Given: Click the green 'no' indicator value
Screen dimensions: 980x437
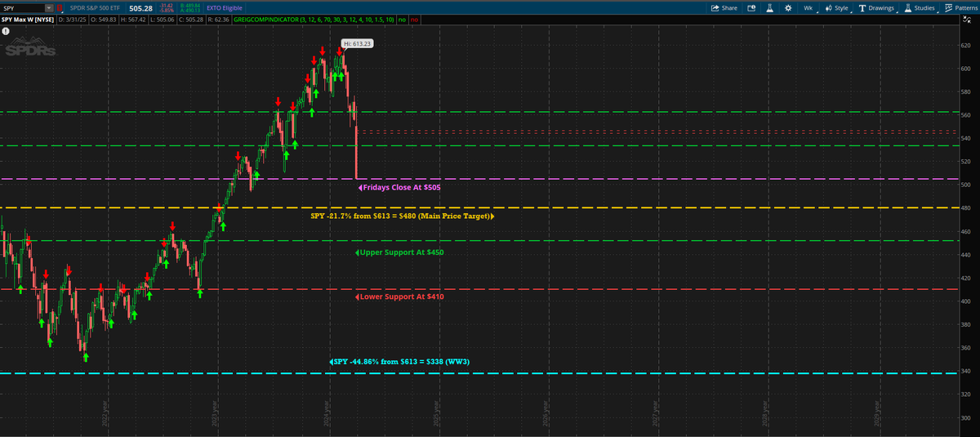Looking at the screenshot, I should (x=403, y=19).
